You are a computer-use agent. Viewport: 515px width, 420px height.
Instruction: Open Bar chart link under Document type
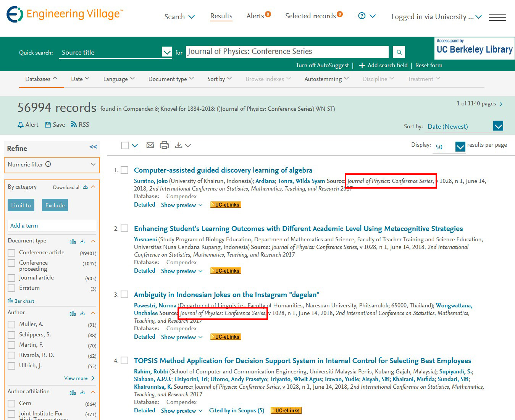(21, 301)
